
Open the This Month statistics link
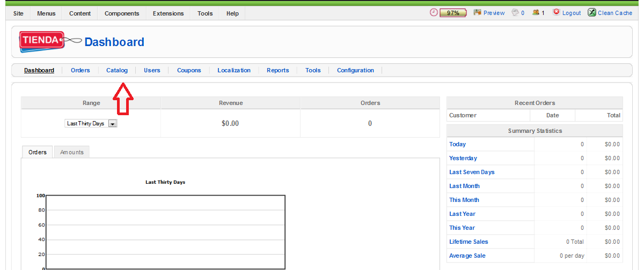[464, 200]
